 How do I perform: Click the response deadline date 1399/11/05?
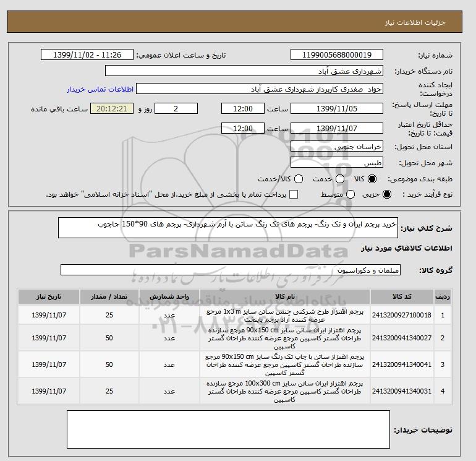point(337,108)
